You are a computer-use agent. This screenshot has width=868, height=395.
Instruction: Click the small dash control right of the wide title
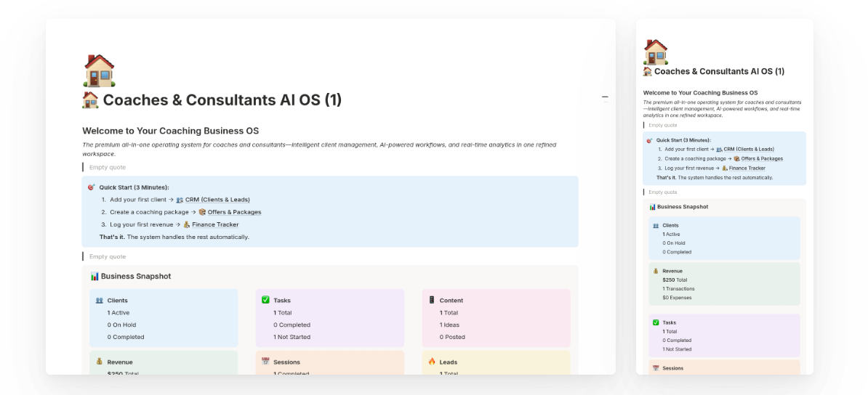(604, 97)
